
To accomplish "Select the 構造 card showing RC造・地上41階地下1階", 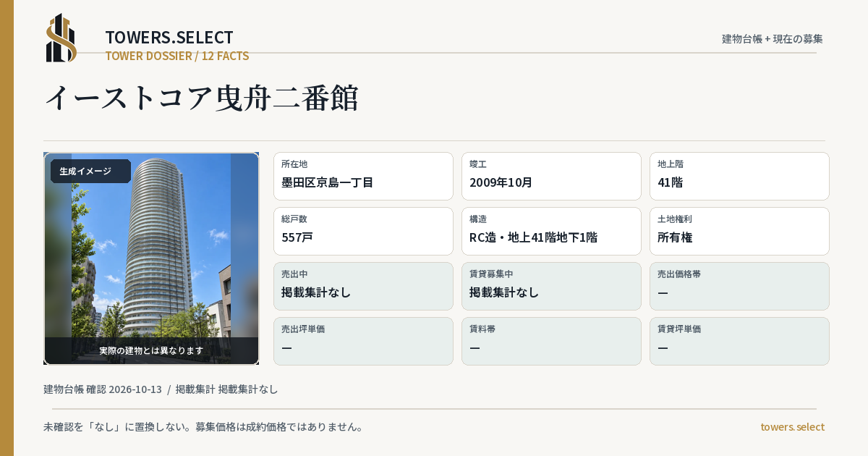I will [551, 231].
